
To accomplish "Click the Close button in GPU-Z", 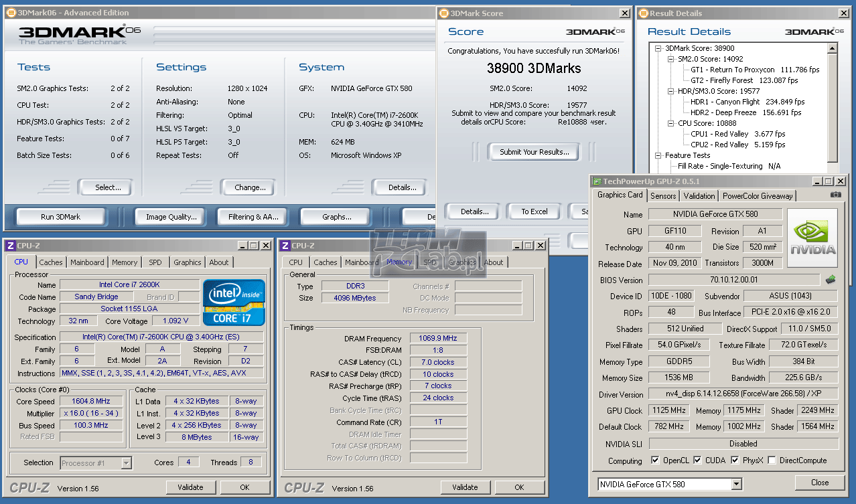I will tap(820, 483).
